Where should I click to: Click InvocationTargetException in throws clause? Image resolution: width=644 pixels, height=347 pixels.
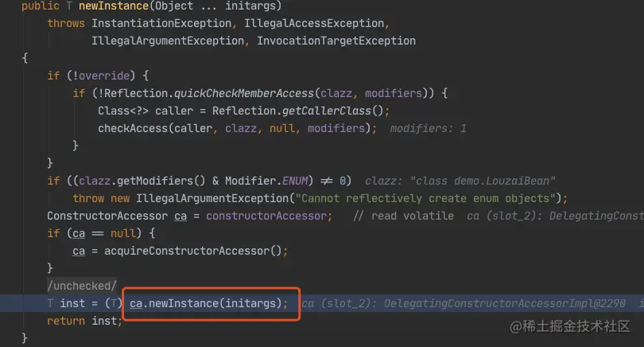[336, 41]
